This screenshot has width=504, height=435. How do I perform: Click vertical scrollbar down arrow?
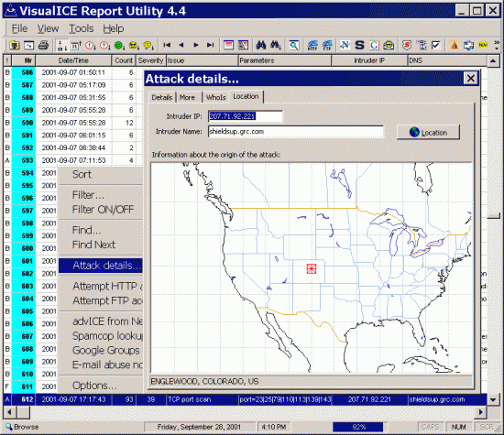pyautogui.click(x=493, y=399)
